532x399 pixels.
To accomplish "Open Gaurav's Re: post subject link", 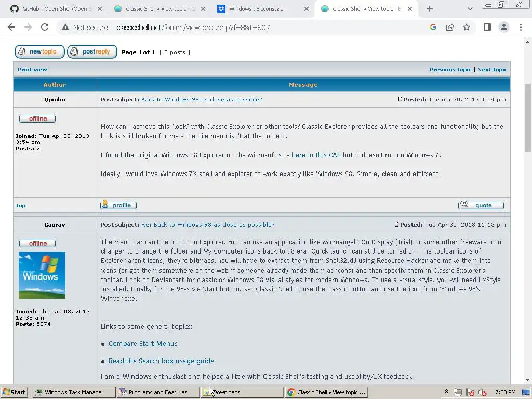I will coord(208,224).
